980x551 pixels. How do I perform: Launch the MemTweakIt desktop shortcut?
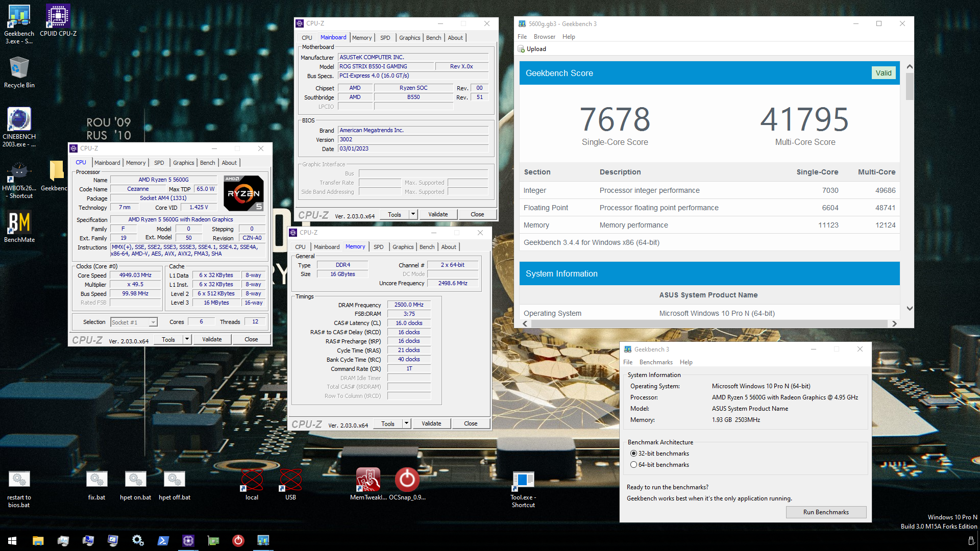368,485
